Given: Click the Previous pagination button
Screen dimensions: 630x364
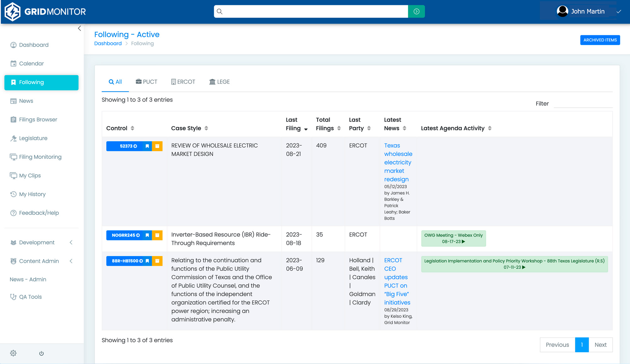Looking at the screenshot, I should pyautogui.click(x=557, y=345).
